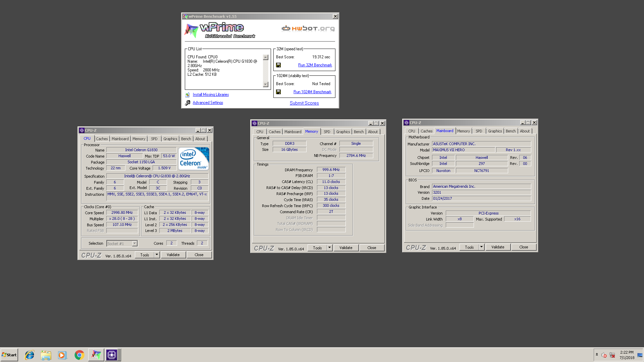The image size is (644, 362).
Task: Open Google Chrome from the taskbar
Action: tap(79, 355)
